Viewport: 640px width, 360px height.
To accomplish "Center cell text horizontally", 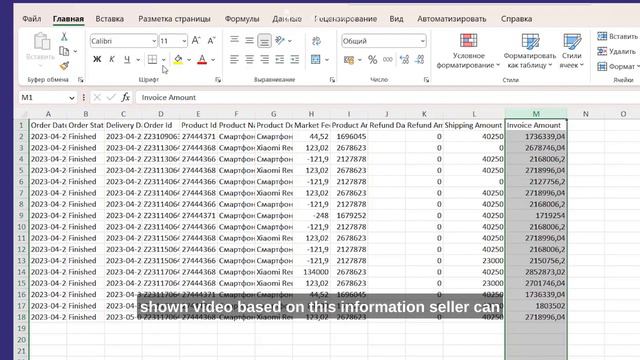I will click(249, 60).
